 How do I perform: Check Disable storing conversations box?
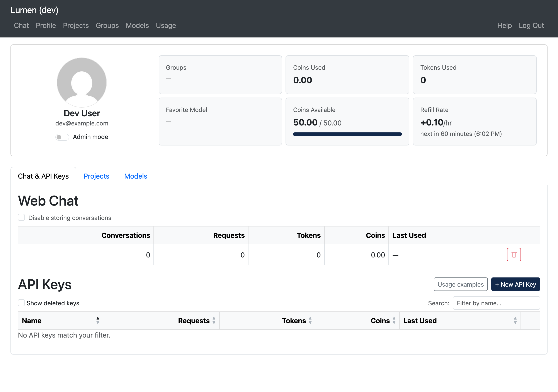pos(21,217)
